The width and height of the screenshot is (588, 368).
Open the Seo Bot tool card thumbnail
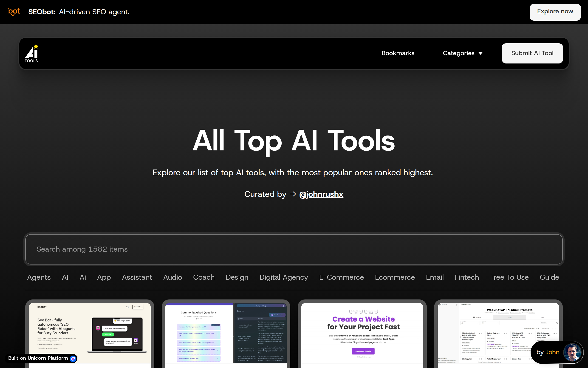click(x=90, y=333)
